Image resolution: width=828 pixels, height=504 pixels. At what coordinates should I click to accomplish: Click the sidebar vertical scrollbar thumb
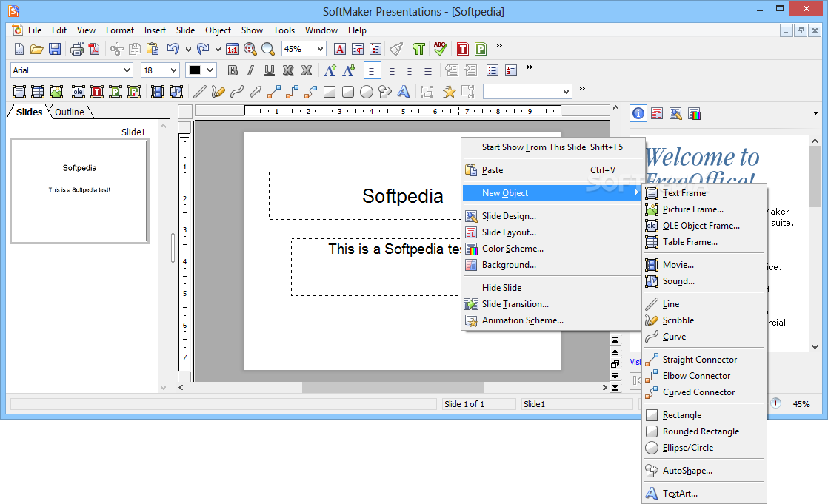815,177
